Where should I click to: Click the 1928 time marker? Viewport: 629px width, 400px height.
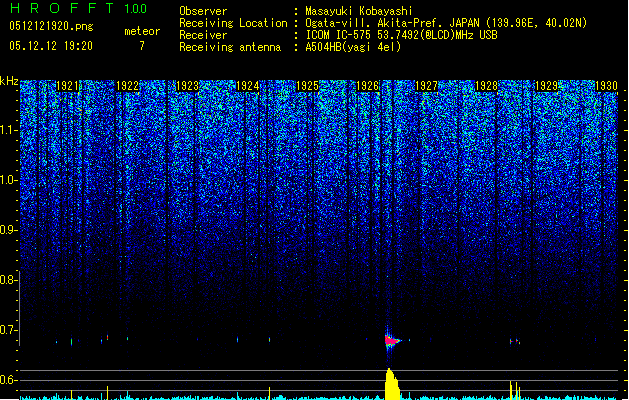[x=487, y=86]
